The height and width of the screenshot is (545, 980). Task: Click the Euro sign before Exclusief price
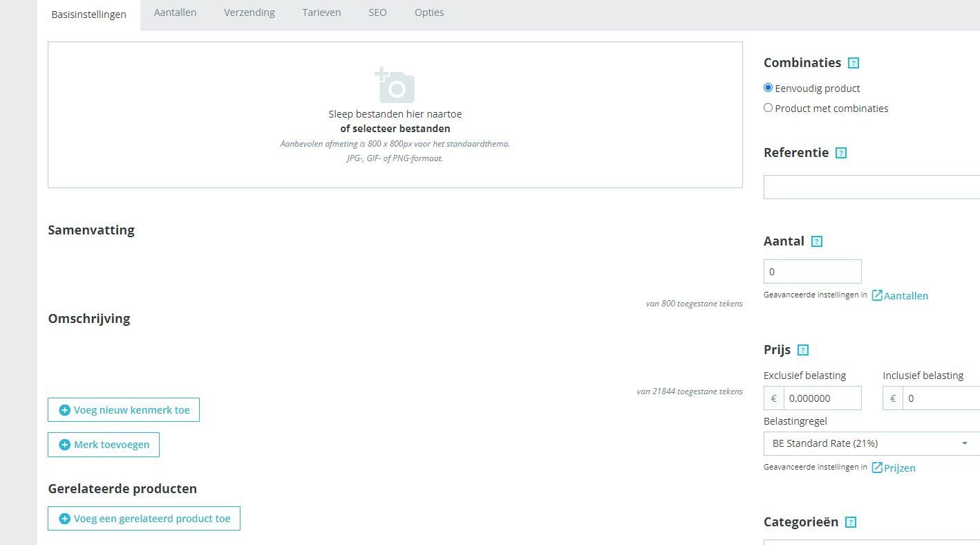tap(774, 398)
